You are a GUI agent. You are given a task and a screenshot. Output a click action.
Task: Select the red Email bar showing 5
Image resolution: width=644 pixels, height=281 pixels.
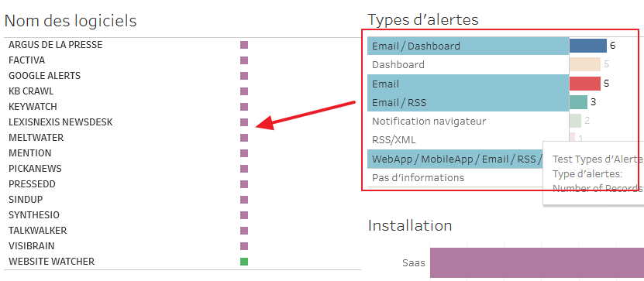[x=585, y=84]
